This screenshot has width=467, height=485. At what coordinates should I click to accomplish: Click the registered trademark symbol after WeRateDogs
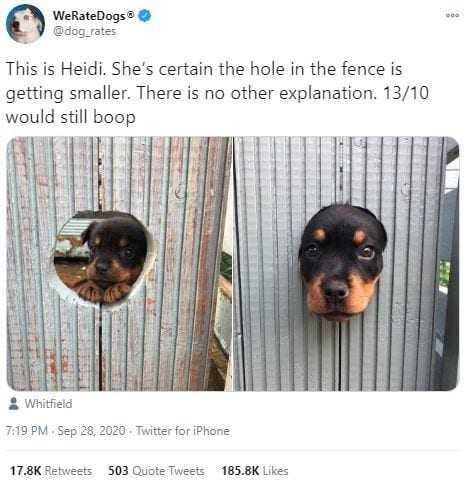[x=131, y=14]
